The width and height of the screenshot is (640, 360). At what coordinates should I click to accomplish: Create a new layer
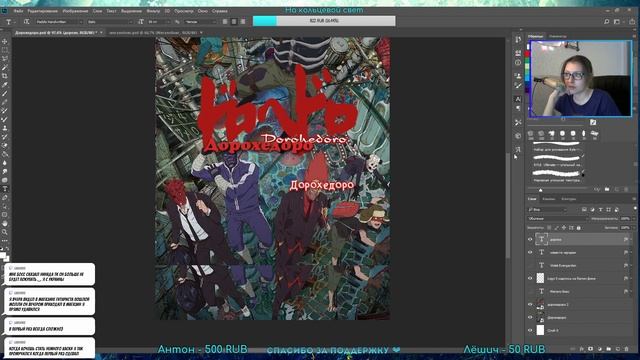618,349
